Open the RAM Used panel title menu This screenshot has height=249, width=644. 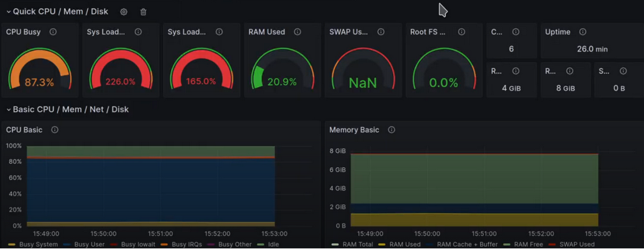point(267,32)
